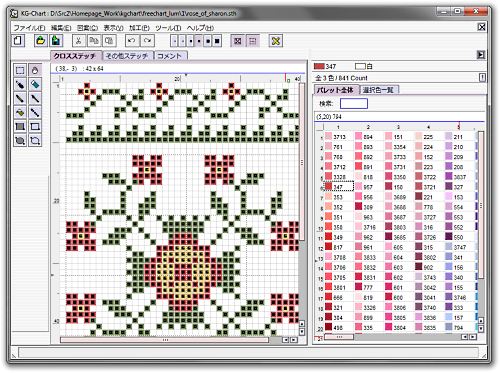This screenshot has width=500, height=373.
Task: Close the document with the menu-bar X
Action: [481, 27]
